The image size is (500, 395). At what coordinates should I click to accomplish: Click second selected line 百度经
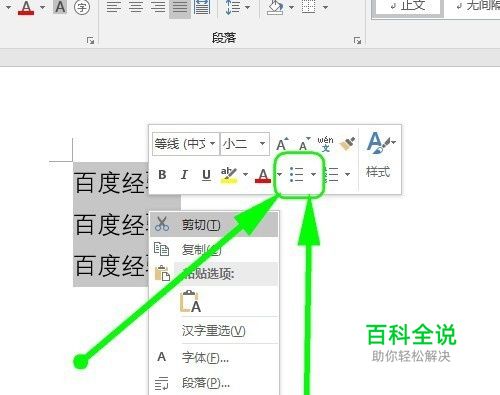[111, 225]
